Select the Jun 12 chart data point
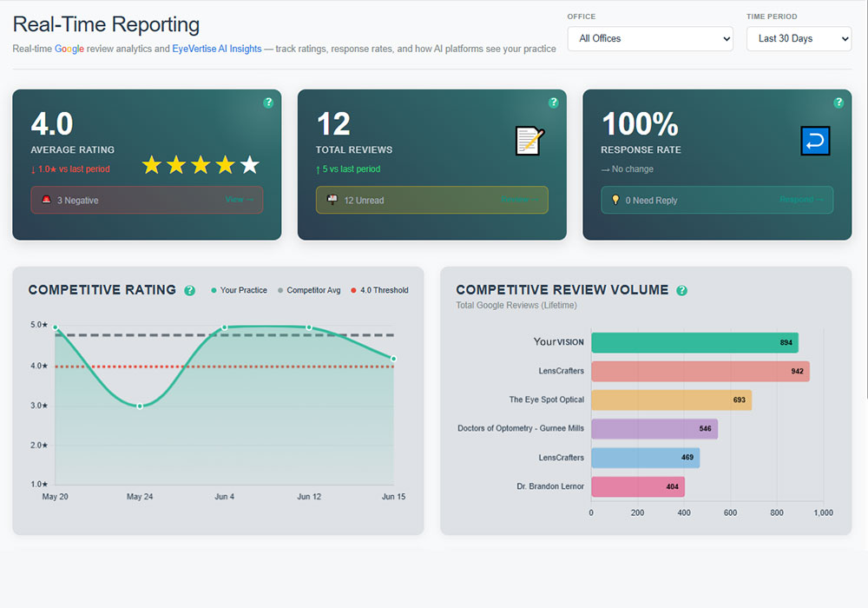868x608 pixels. click(309, 327)
